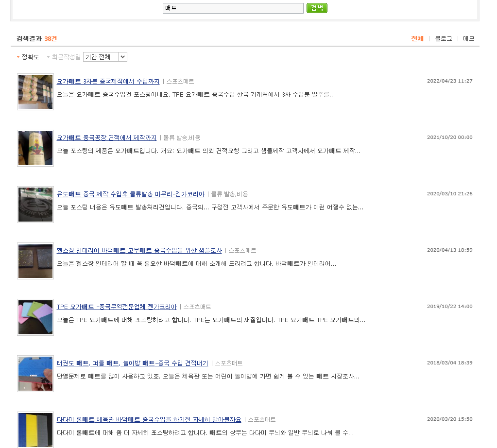Viewport: 497px width, 448px height.
Task: Sort results by 최근작성일
Action: click(x=66, y=57)
